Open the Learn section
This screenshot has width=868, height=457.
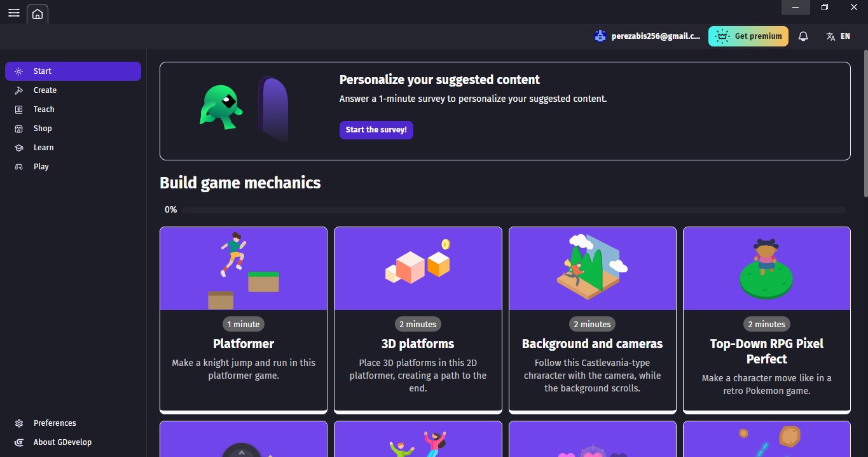click(73, 148)
